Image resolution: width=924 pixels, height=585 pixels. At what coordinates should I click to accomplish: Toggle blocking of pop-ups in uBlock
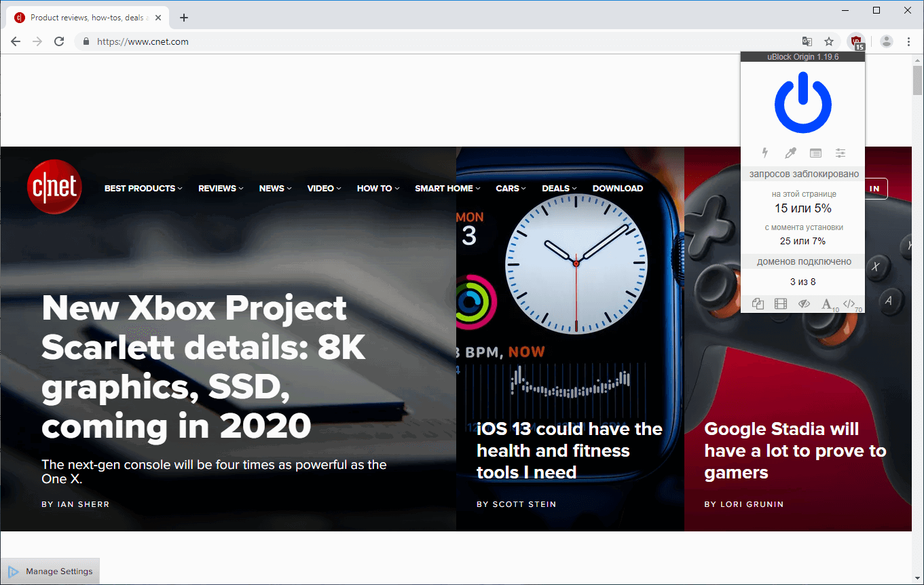pyautogui.click(x=758, y=303)
